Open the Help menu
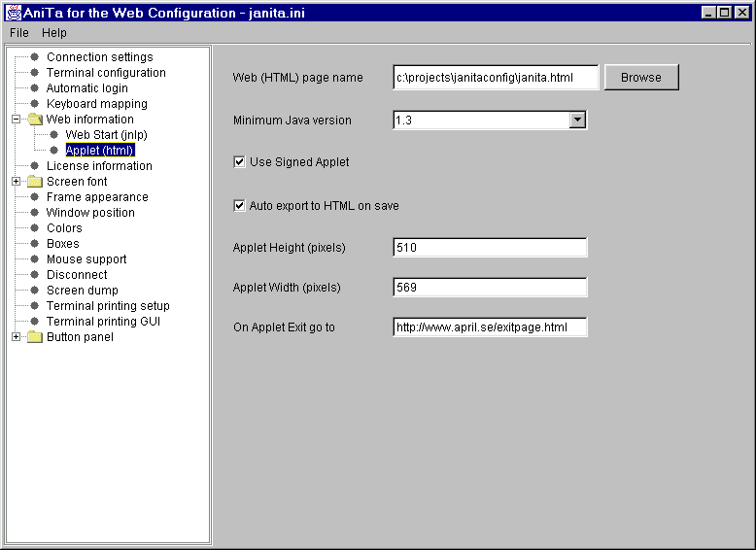 54,33
